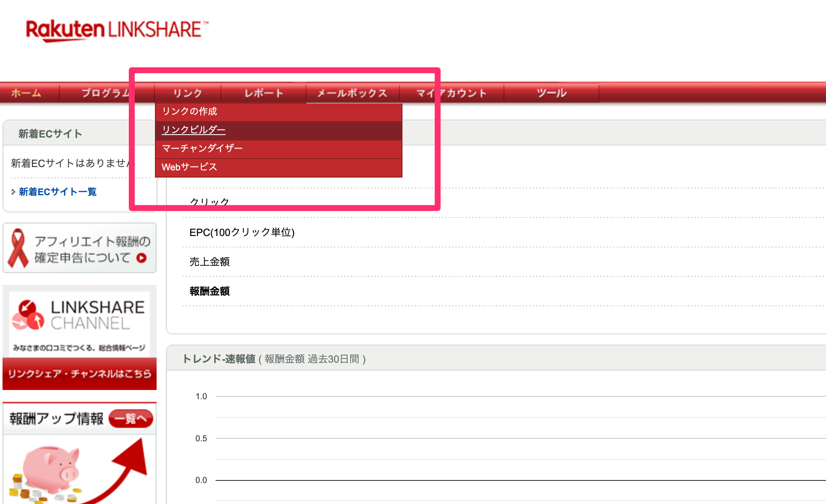The width and height of the screenshot is (826, 504).
Task: Select リンクの作成 from the dropdown
Action: point(279,111)
